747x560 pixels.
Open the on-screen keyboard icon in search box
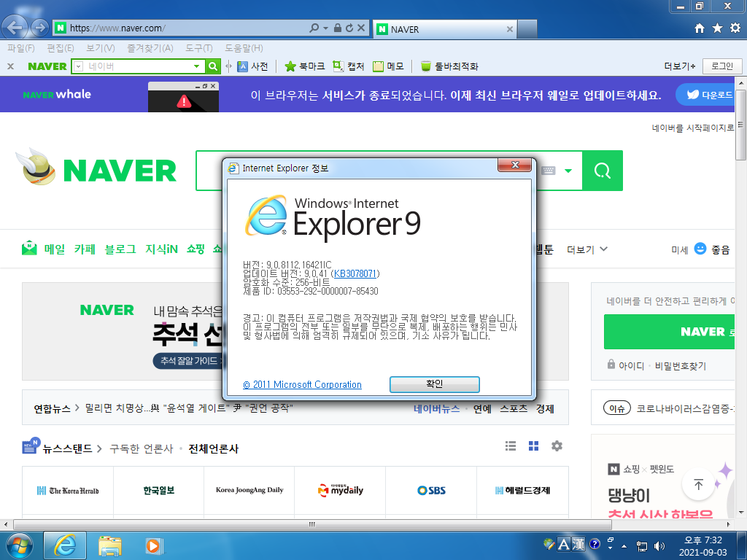(x=549, y=171)
